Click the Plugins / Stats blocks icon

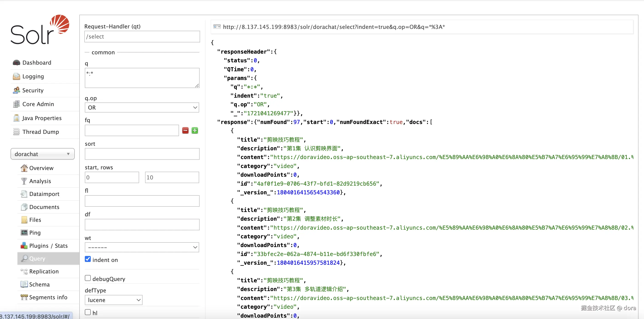24,245
